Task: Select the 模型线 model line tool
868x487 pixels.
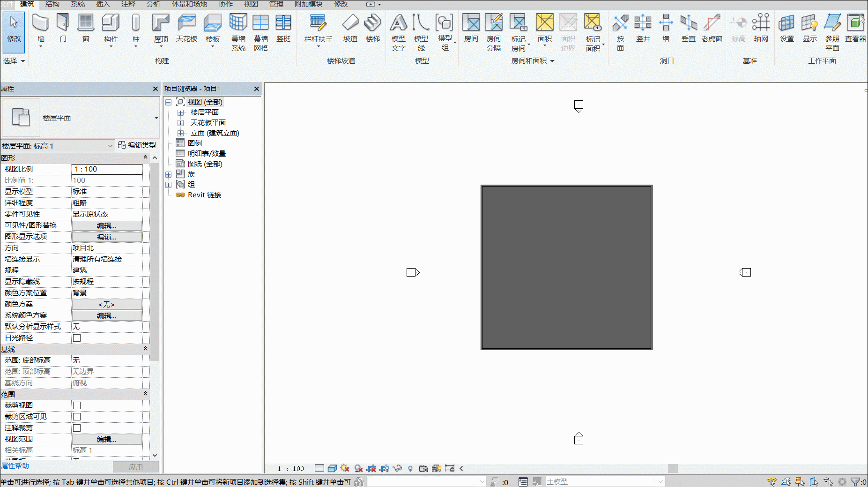Action: click(x=421, y=32)
